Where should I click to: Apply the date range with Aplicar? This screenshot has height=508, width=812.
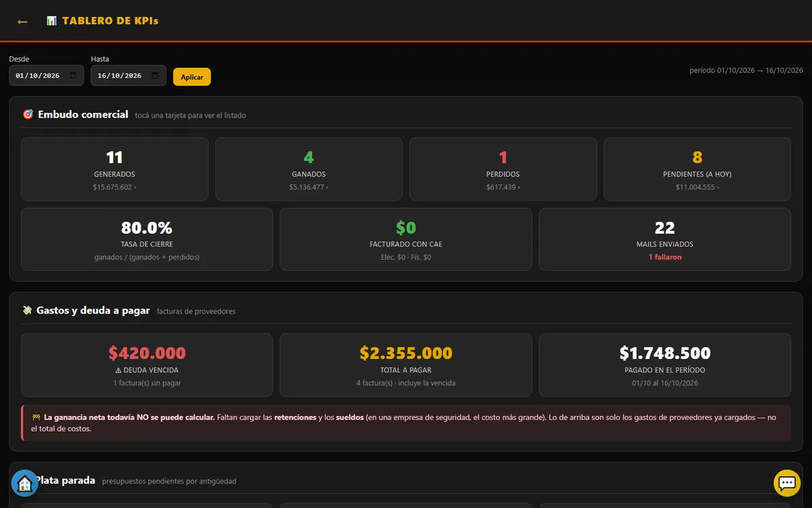192,77
